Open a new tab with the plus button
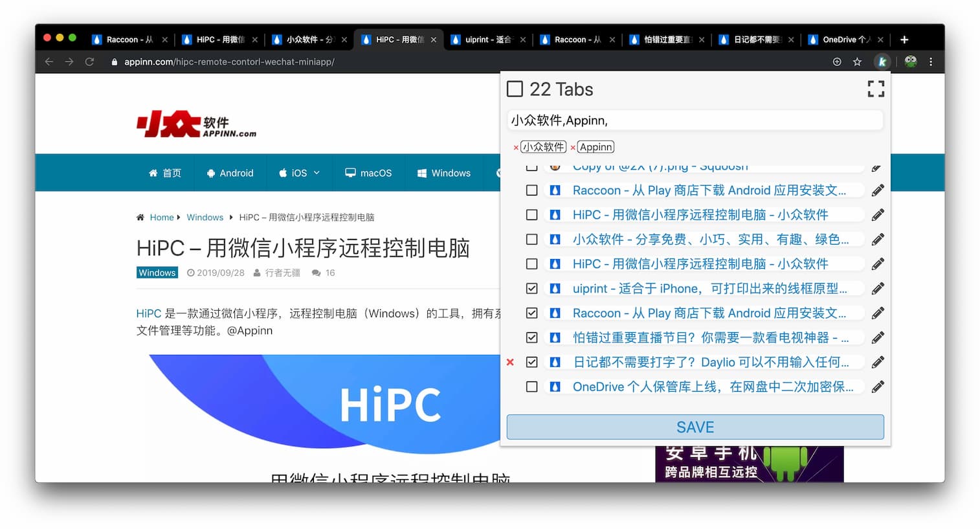This screenshot has height=529, width=980. (x=904, y=39)
